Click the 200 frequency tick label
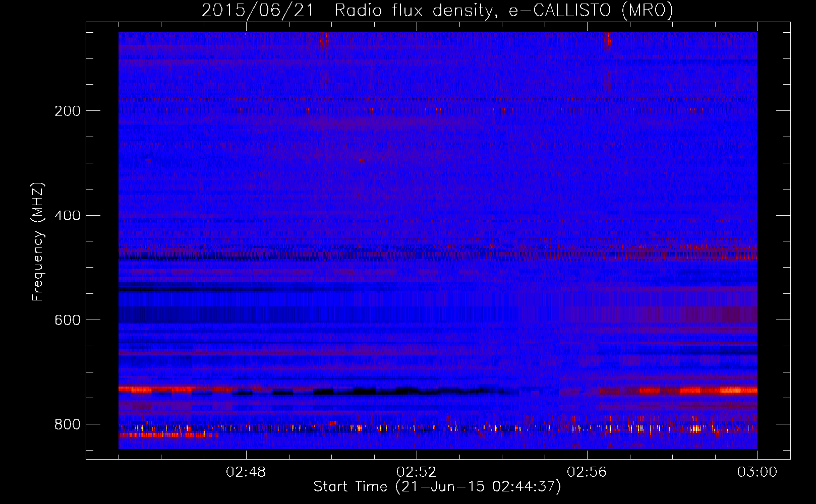This screenshot has width=816, height=504. pyautogui.click(x=68, y=111)
